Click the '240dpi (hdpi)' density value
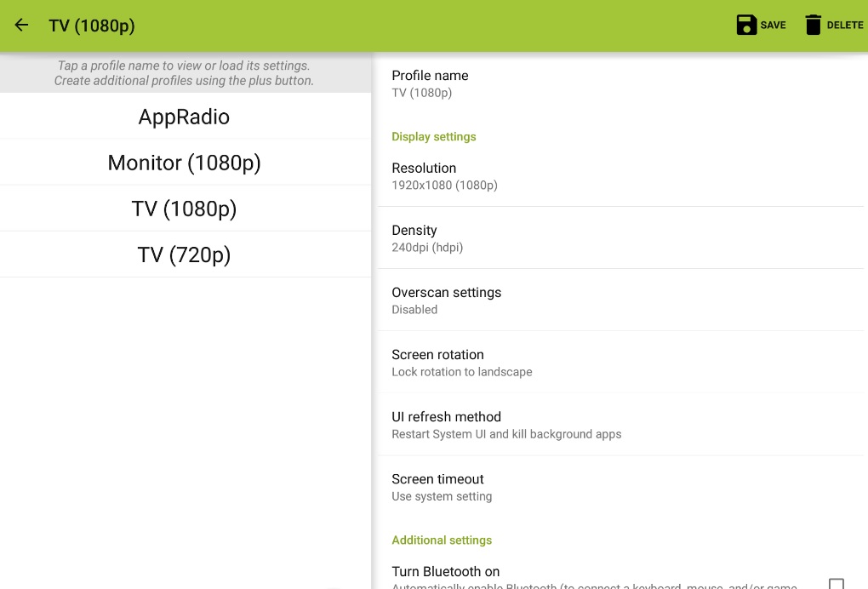This screenshot has height=589, width=868. coord(427,248)
